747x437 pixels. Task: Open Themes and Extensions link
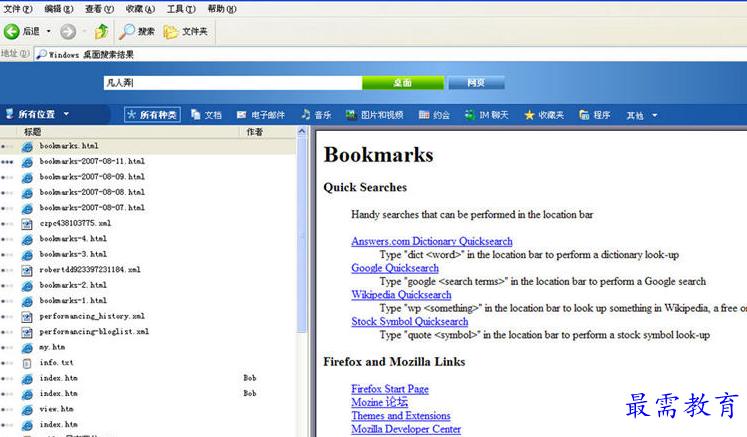[401, 416]
